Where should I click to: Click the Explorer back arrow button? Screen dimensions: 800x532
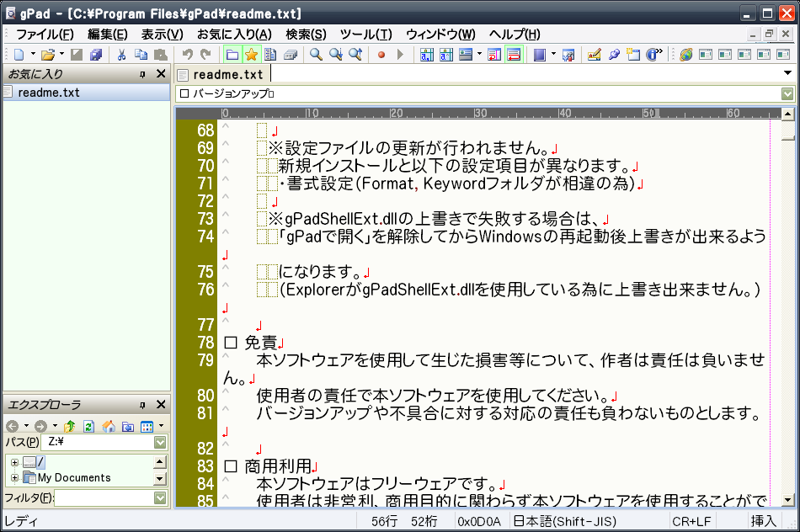click(13, 426)
